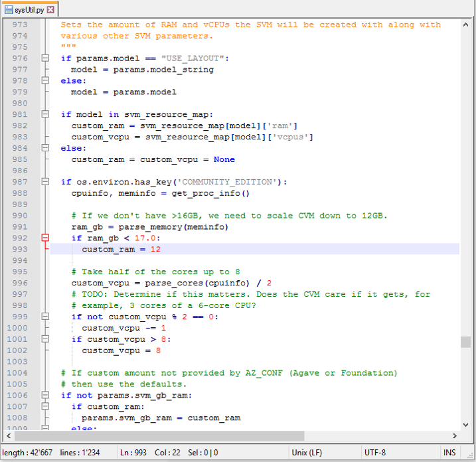Screen dimensions: 476x462
Task: Select the sysUtil.py file tab
Action: (29, 10)
